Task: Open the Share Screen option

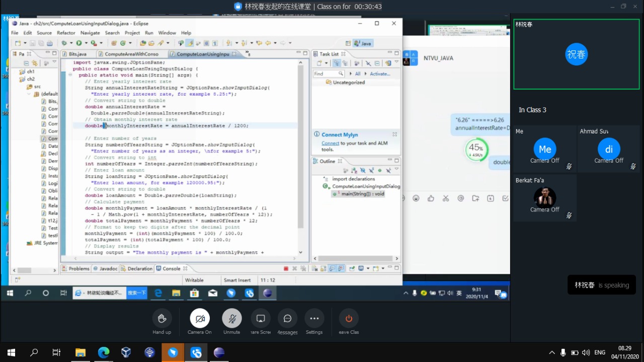Action: point(261,319)
